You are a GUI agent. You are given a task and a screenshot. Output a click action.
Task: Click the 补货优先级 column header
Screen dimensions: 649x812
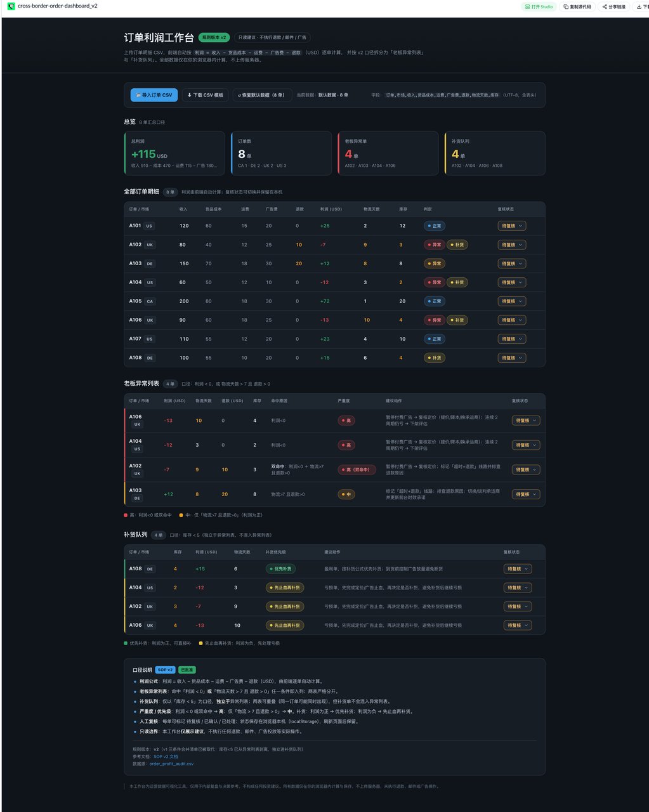click(x=275, y=552)
